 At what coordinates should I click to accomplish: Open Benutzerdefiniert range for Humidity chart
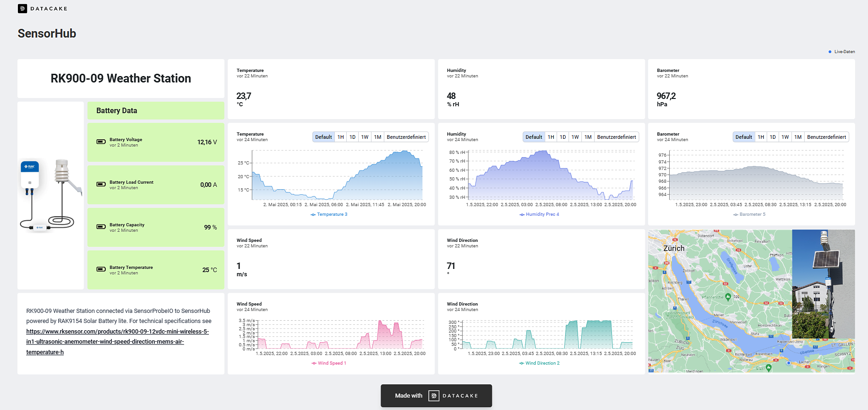[616, 137]
